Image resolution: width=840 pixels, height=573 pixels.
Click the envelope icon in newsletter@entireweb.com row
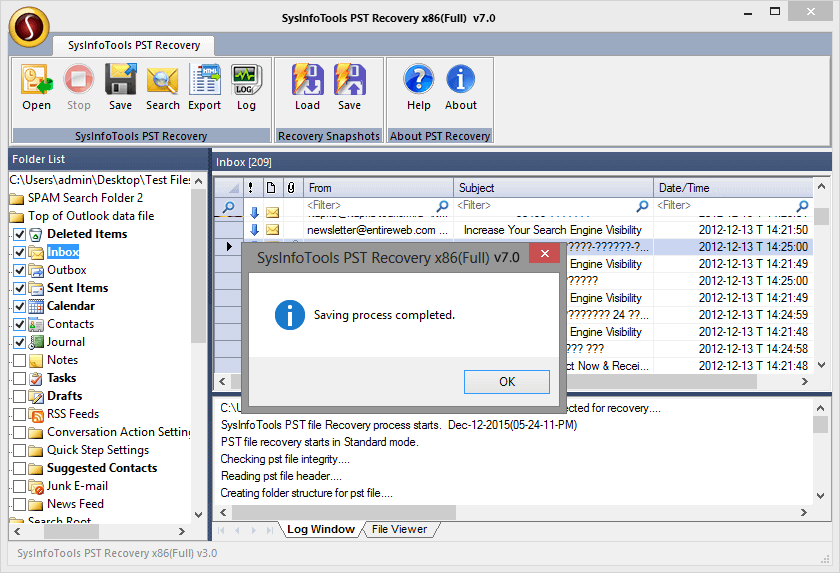point(273,230)
